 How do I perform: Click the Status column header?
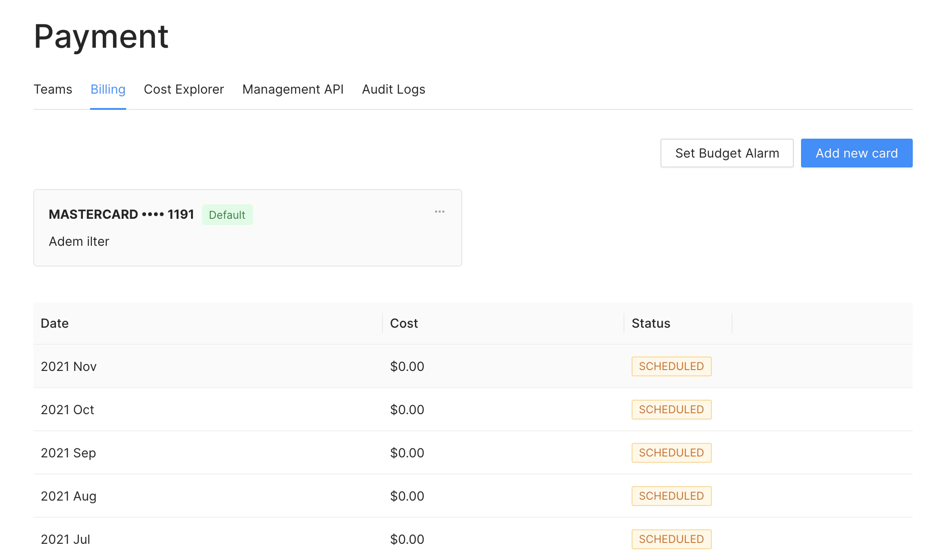651,323
